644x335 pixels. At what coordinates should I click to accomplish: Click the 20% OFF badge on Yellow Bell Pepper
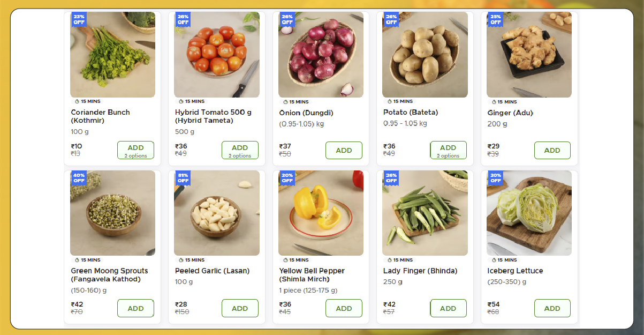click(x=287, y=178)
